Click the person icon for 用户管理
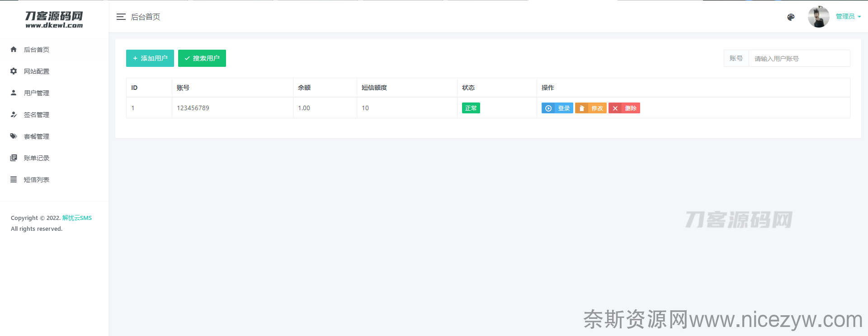The width and height of the screenshot is (868, 336). tap(14, 93)
